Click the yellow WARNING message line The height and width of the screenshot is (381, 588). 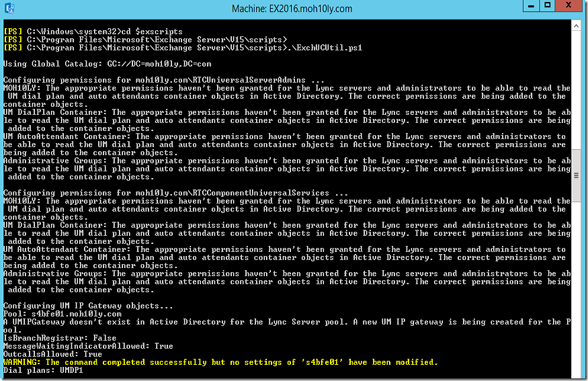coord(220,362)
